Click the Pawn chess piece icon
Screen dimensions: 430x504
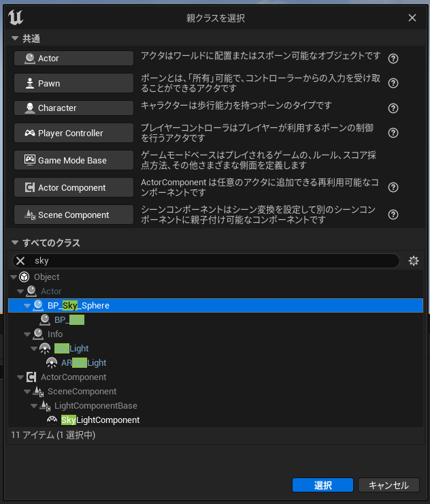click(30, 83)
